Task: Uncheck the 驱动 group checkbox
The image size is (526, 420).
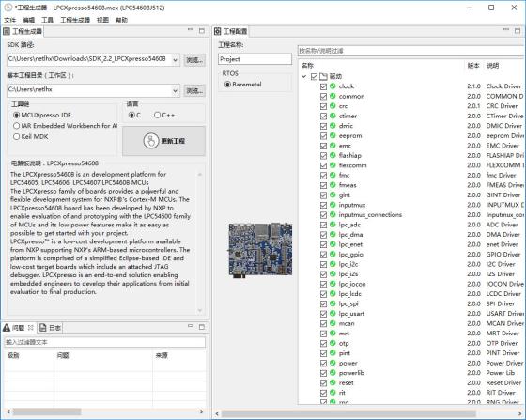Action: click(314, 77)
